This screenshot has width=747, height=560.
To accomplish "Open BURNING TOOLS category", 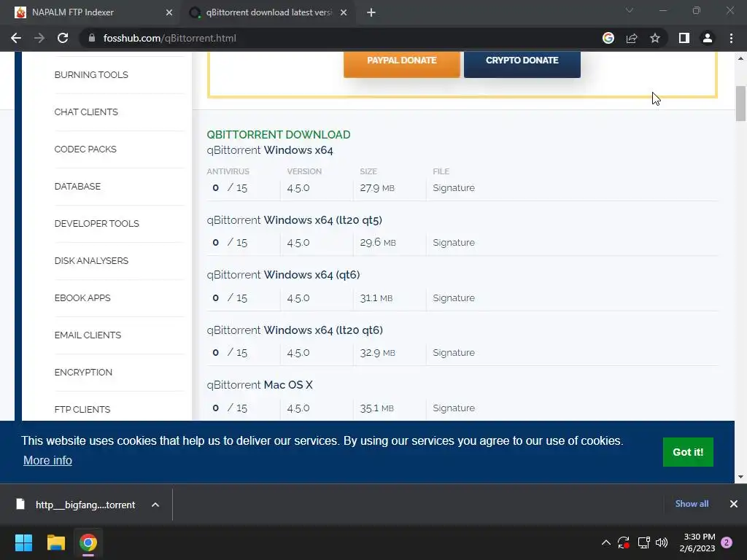I will pos(91,75).
